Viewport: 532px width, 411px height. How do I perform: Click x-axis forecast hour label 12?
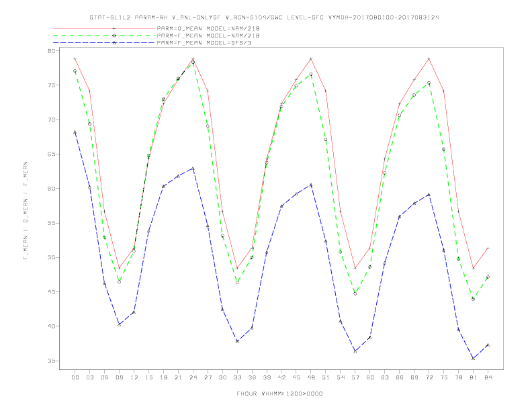pyautogui.click(x=134, y=377)
